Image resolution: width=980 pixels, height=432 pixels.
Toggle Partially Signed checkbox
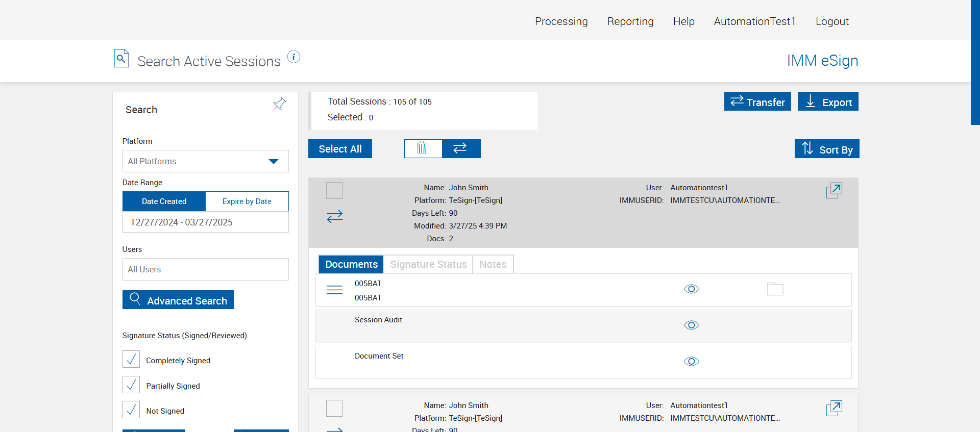pyautogui.click(x=131, y=385)
